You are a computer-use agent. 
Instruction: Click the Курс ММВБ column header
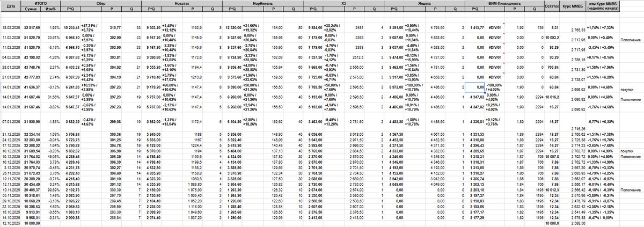point(573,5)
